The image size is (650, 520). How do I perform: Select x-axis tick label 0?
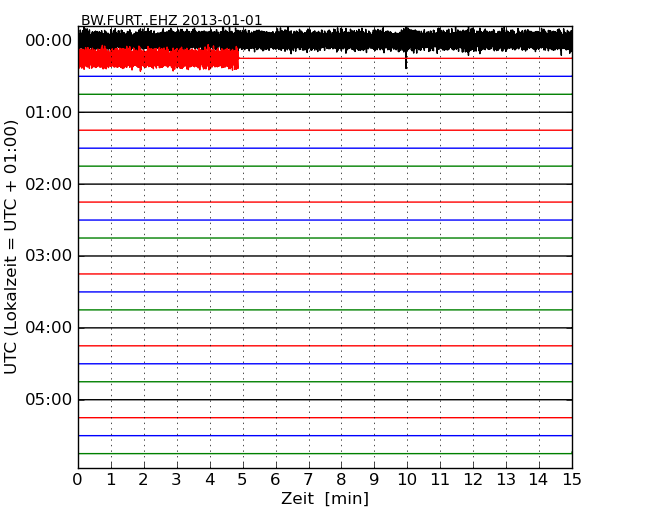coord(78,480)
